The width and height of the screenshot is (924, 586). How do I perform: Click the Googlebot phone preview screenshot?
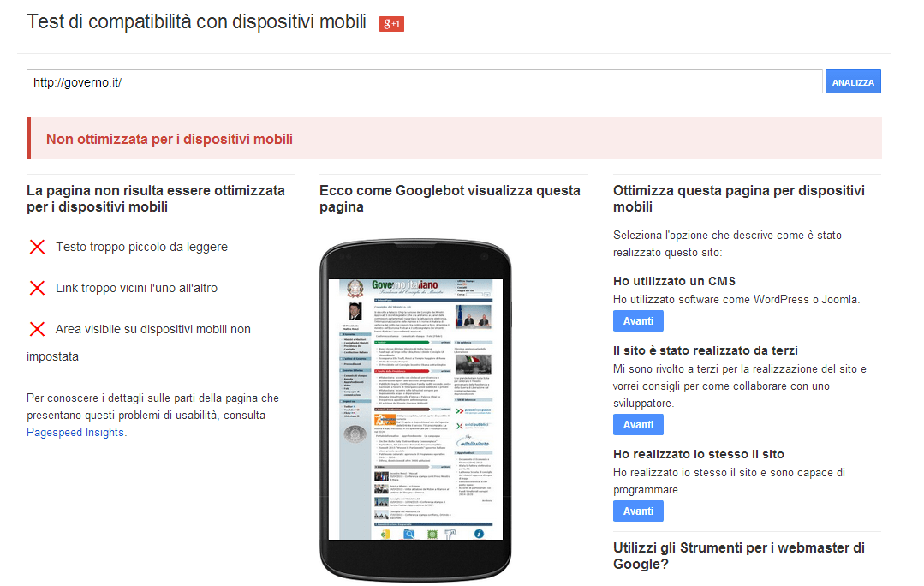[x=415, y=410]
